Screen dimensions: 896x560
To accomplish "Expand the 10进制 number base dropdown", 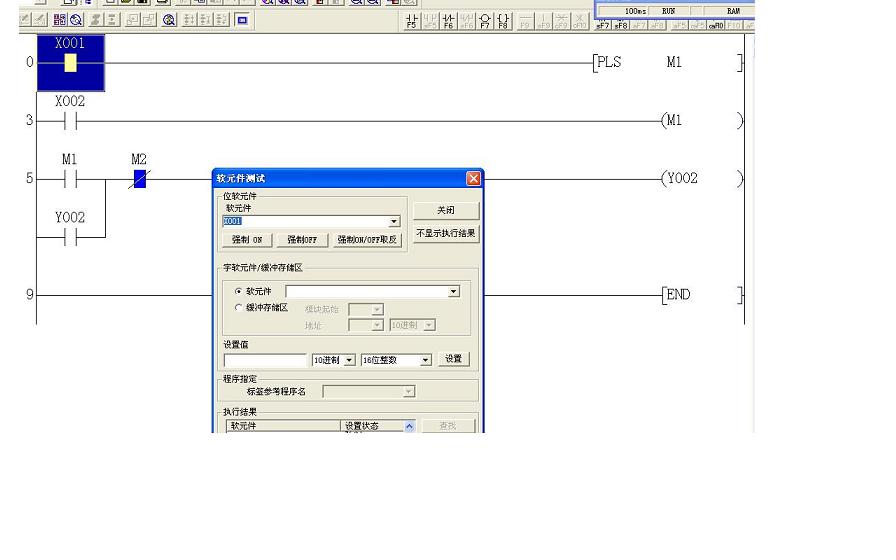I will click(349, 360).
